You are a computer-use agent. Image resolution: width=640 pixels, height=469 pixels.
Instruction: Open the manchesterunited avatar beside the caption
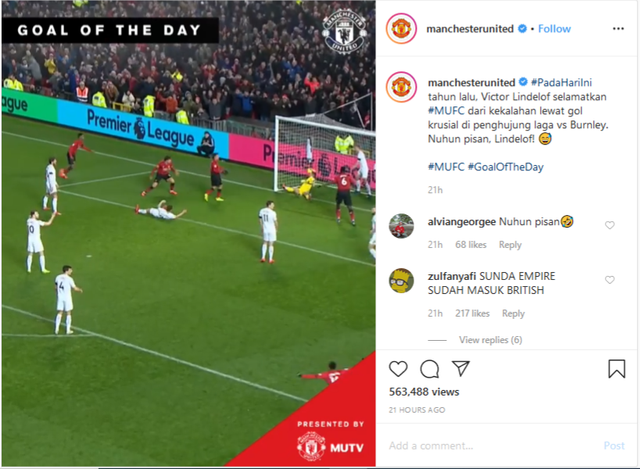click(x=401, y=87)
